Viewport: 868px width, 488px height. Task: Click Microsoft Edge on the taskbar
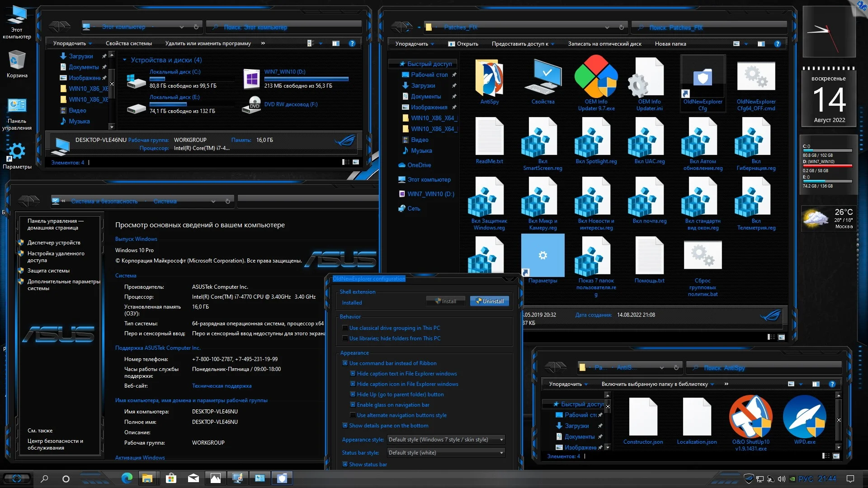[x=127, y=478]
